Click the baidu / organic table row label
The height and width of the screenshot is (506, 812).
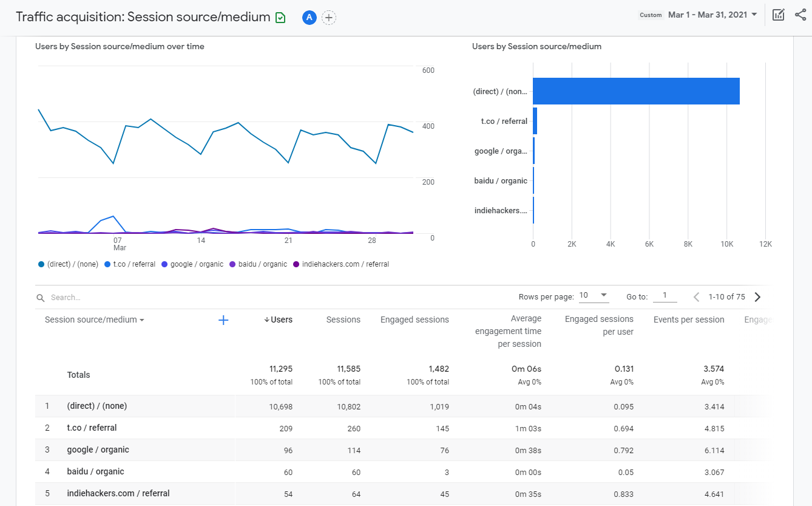(95, 471)
